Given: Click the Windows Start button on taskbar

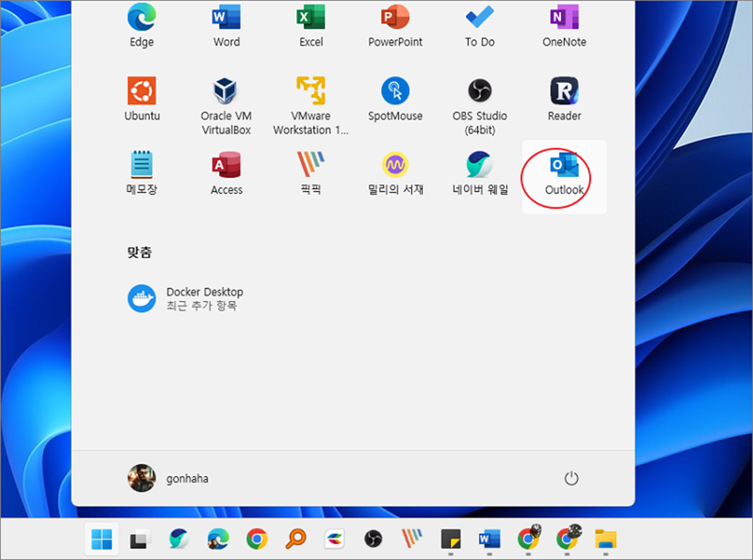Looking at the screenshot, I should (x=101, y=539).
